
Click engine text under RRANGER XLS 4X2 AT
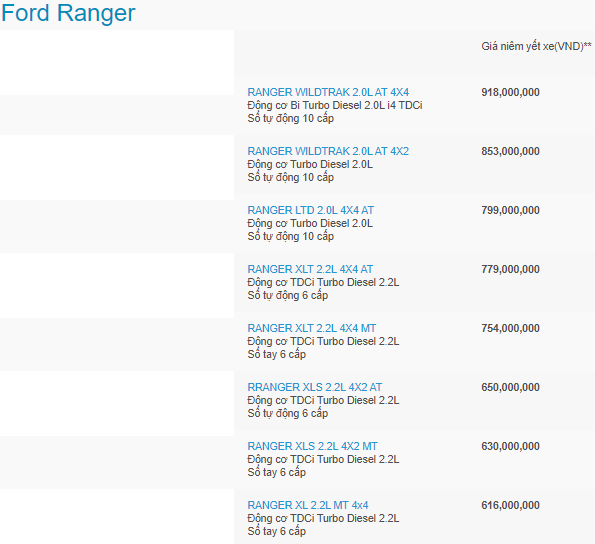point(323,401)
